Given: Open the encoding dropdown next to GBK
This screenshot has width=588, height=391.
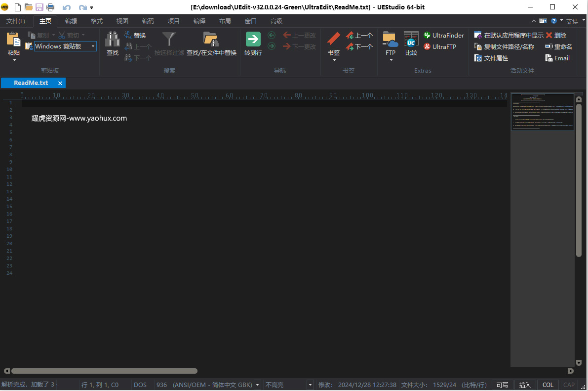Looking at the screenshot, I should (257, 384).
